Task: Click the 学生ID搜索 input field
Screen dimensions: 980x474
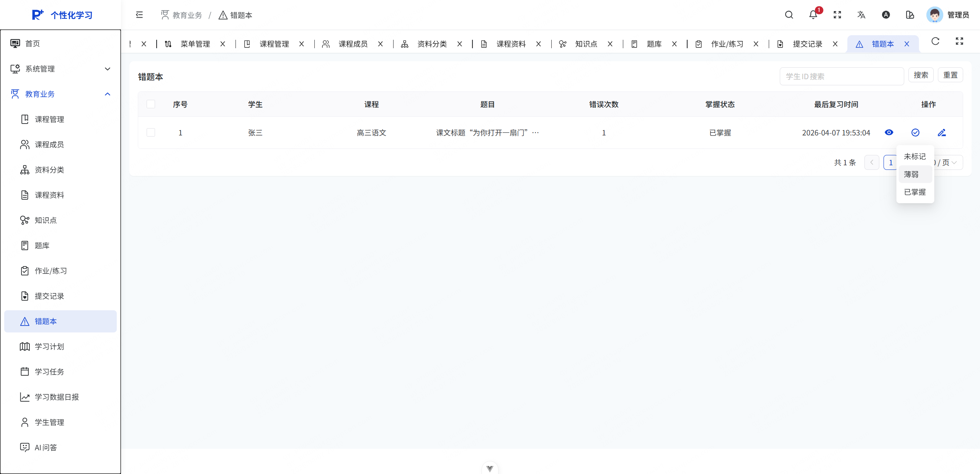Action: [x=841, y=77]
